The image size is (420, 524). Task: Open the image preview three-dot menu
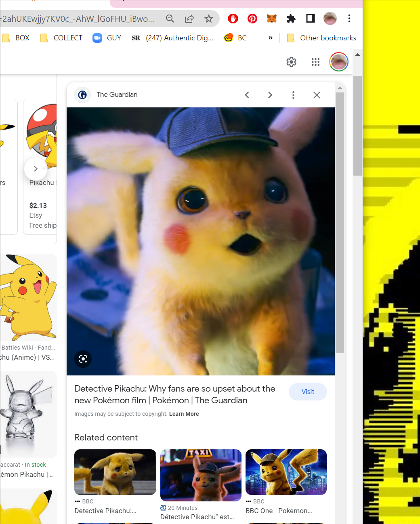[293, 95]
